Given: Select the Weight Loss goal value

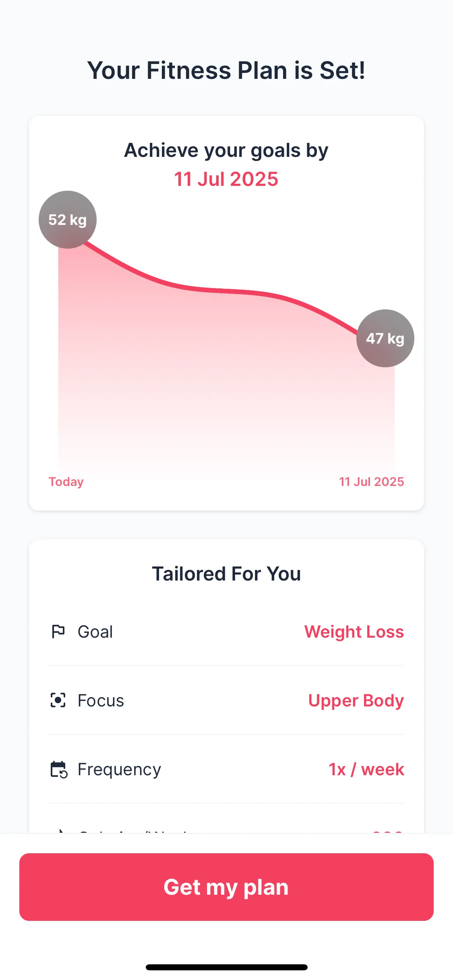Looking at the screenshot, I should click(x=354, y=632).
